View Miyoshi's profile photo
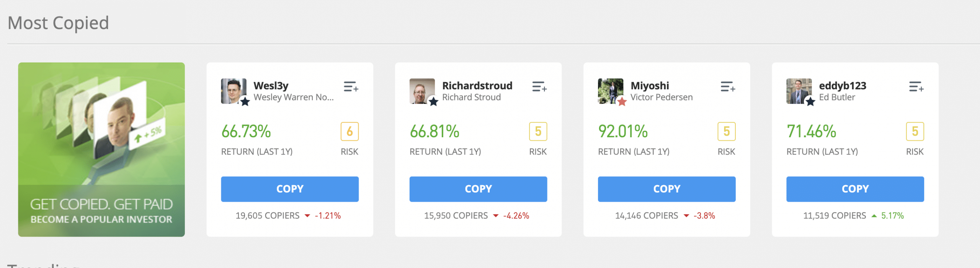Viewport: 980px width, 268px height. pos(610,91)
